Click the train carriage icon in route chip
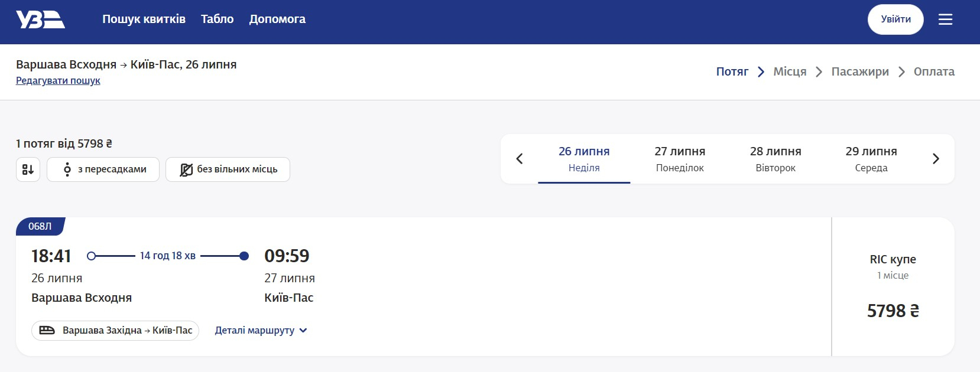The height and width of the screenshot is (372, 980). coord(47,331)
